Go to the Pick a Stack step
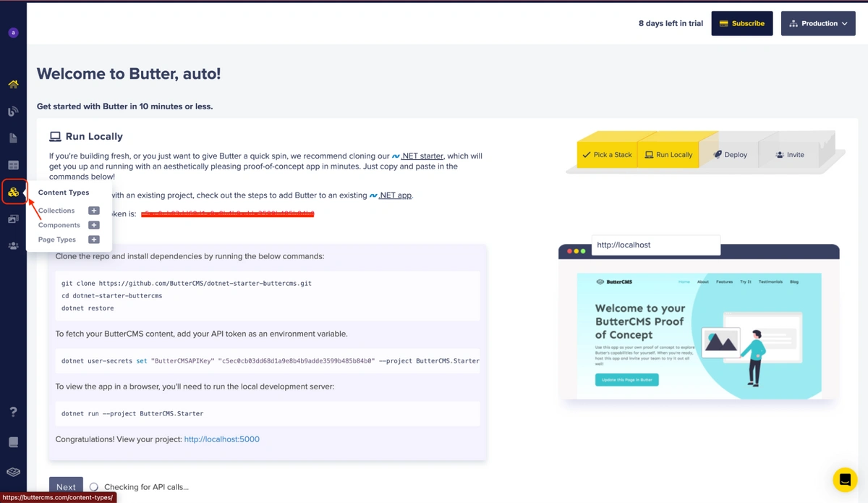This screenshot has width=868, height=503. 607,155
